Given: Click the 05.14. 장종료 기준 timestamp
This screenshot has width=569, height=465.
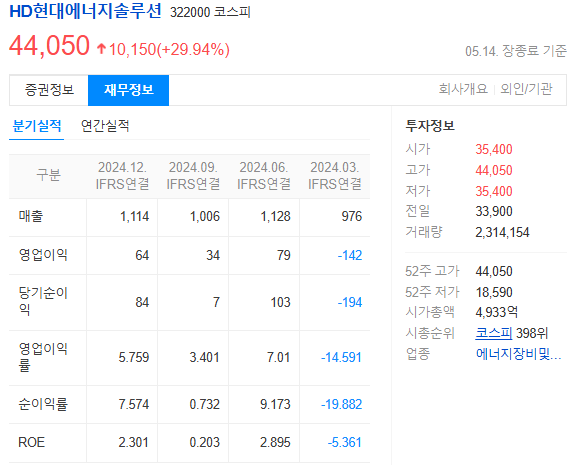Looking at the screenshot, I should click(x=516, y=51).
